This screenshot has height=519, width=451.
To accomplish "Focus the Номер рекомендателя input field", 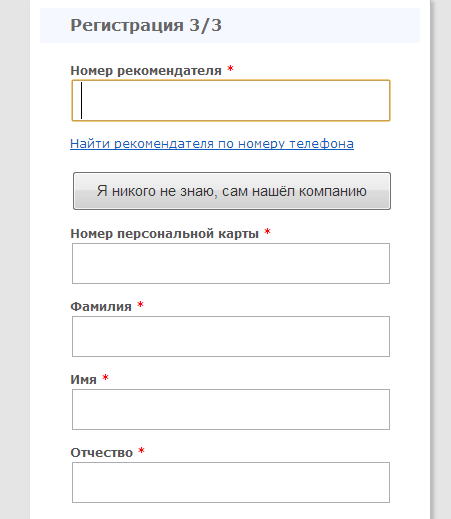I will [x=231, y=100].
